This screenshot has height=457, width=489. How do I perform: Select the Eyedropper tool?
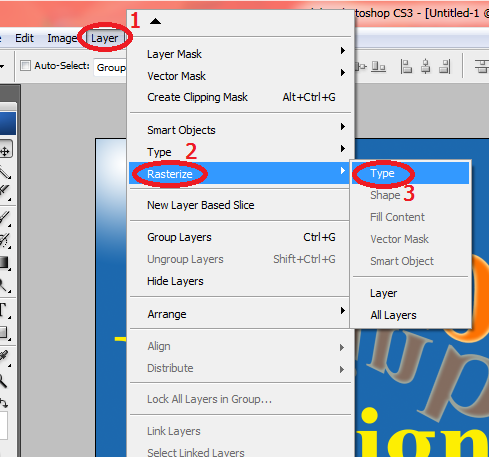[4, 357]
